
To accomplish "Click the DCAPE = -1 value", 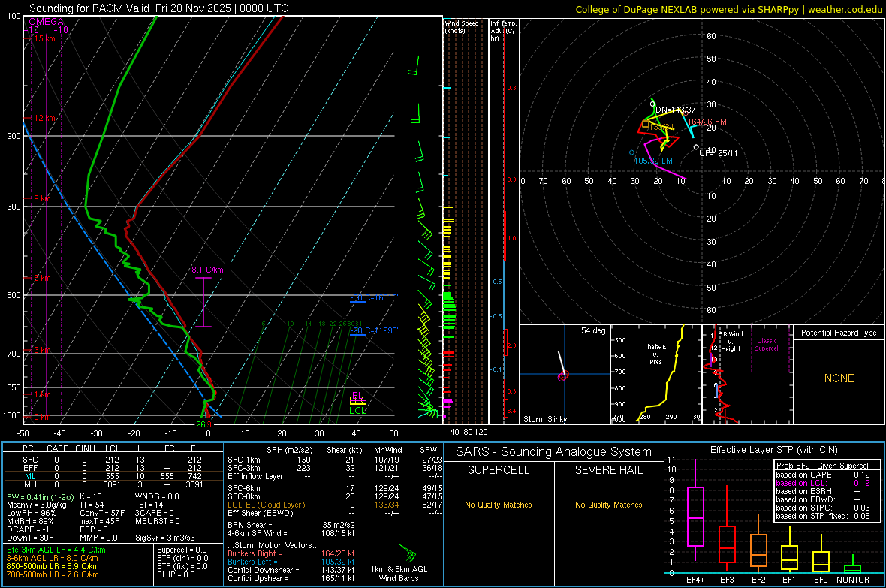I will [28, 529].
